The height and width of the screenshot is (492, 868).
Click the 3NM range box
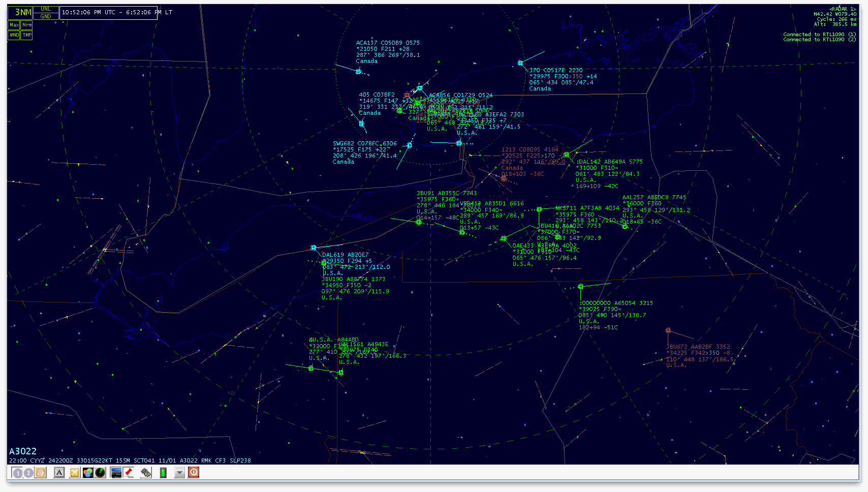20,12
